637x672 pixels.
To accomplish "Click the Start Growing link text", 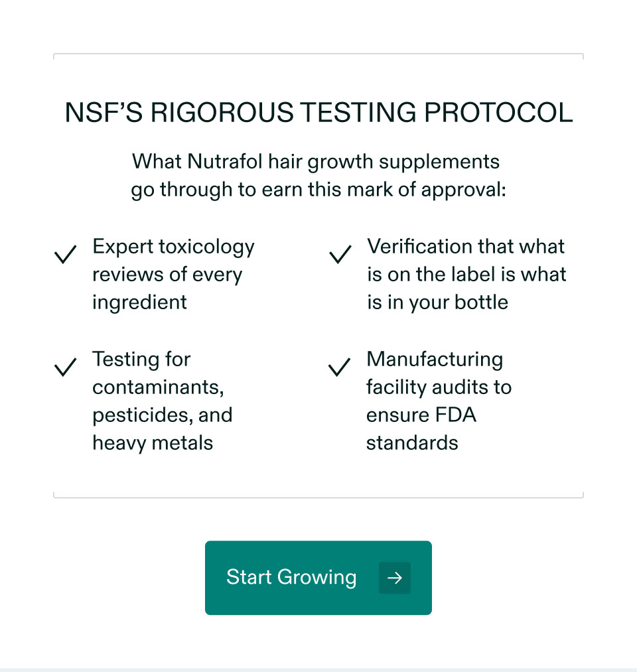I will [x=291, y=578].
